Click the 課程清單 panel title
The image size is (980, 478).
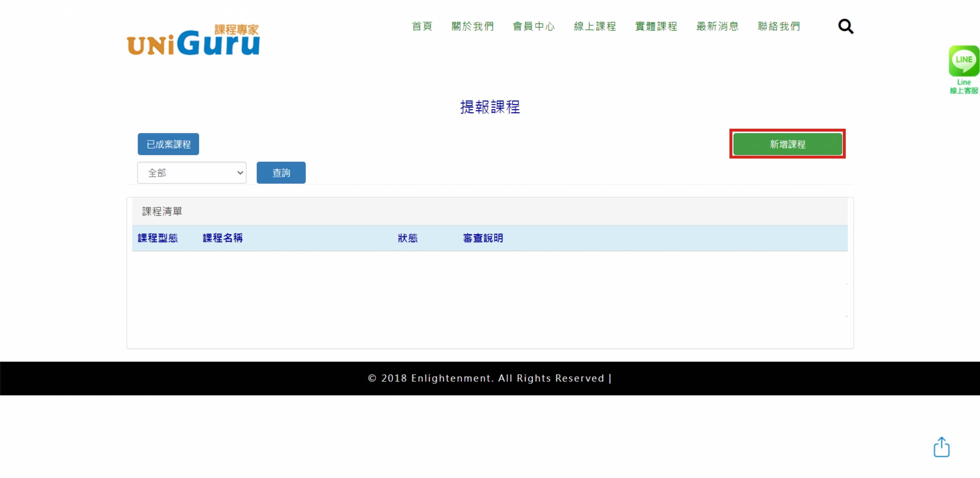pyautogui.click(x=162, y=211)
